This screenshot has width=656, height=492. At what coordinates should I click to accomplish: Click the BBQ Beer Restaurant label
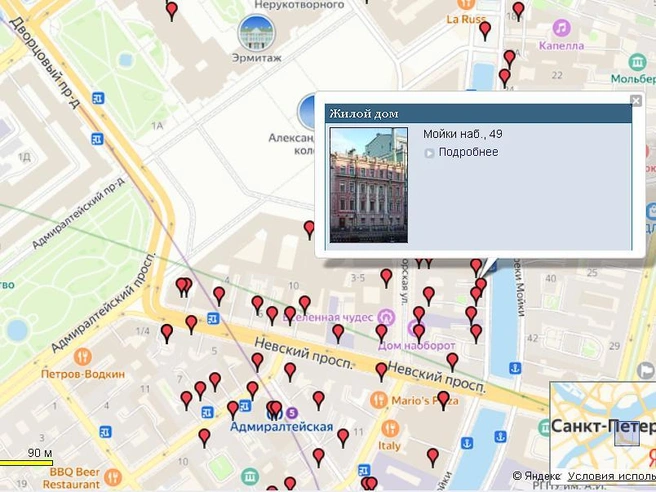pos(73,478)
